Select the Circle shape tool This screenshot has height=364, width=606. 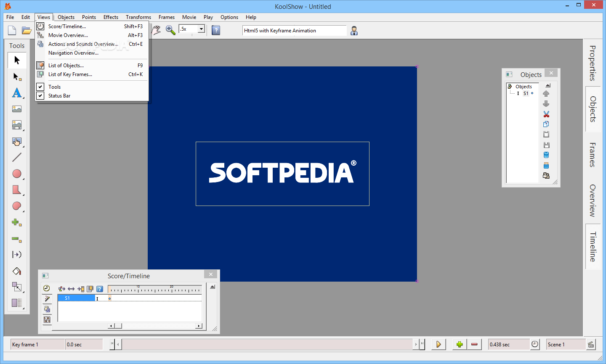point(17,174)
